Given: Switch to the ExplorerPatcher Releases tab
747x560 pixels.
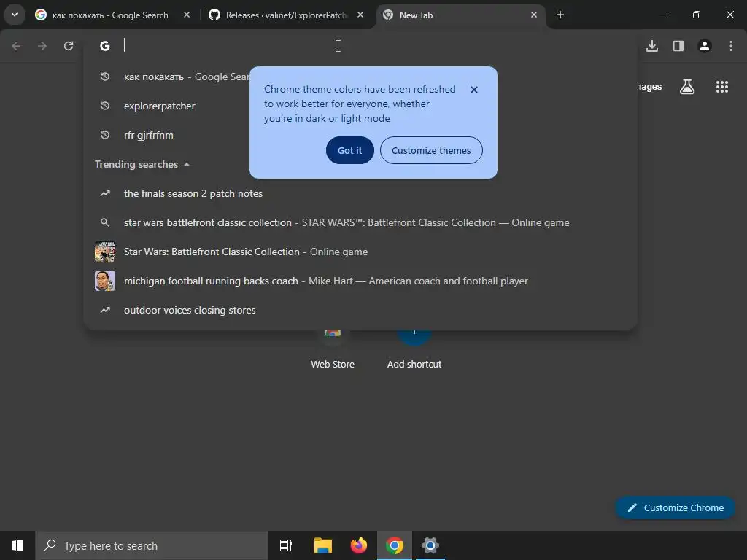Looking at the screenshot, I should click(286, 15).
